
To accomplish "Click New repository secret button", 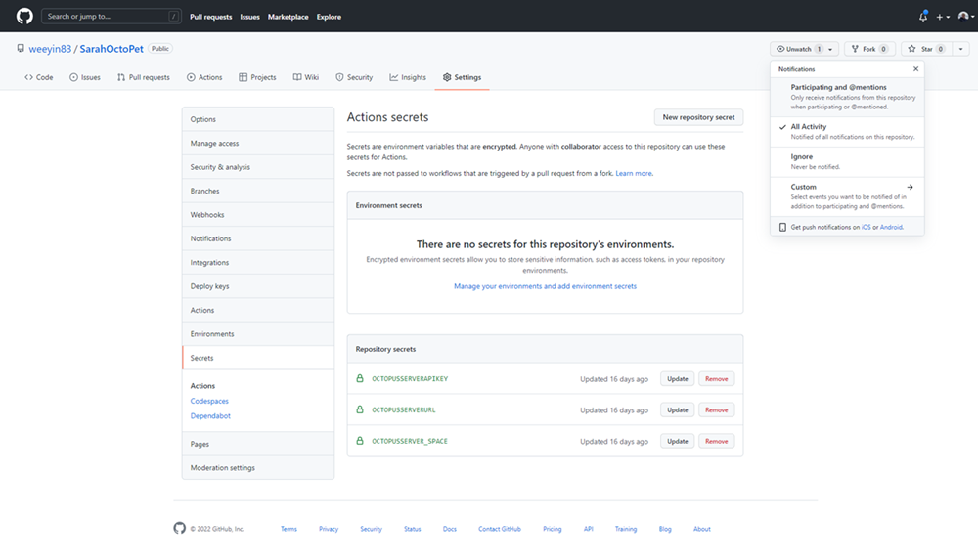I will click(698, 117).
